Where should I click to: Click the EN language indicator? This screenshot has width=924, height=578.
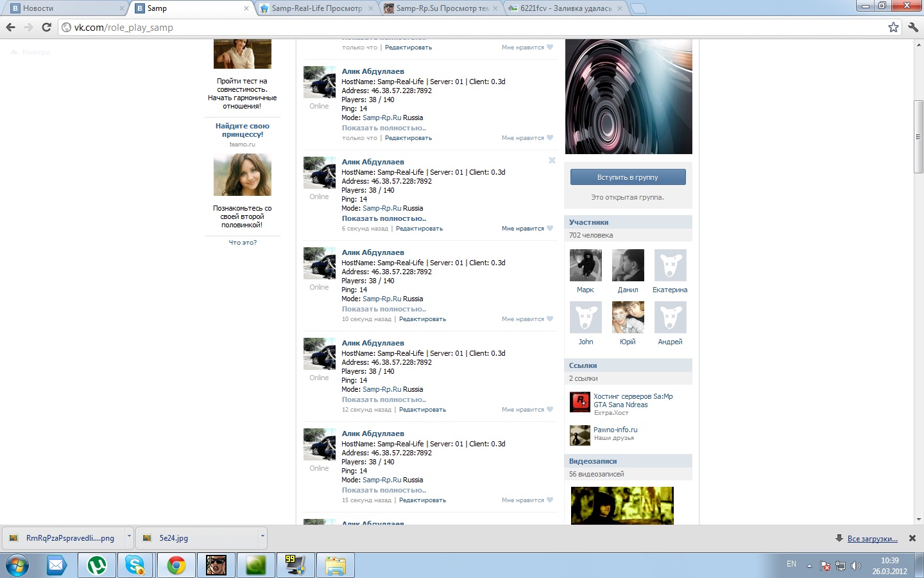[x=791, y=564]
